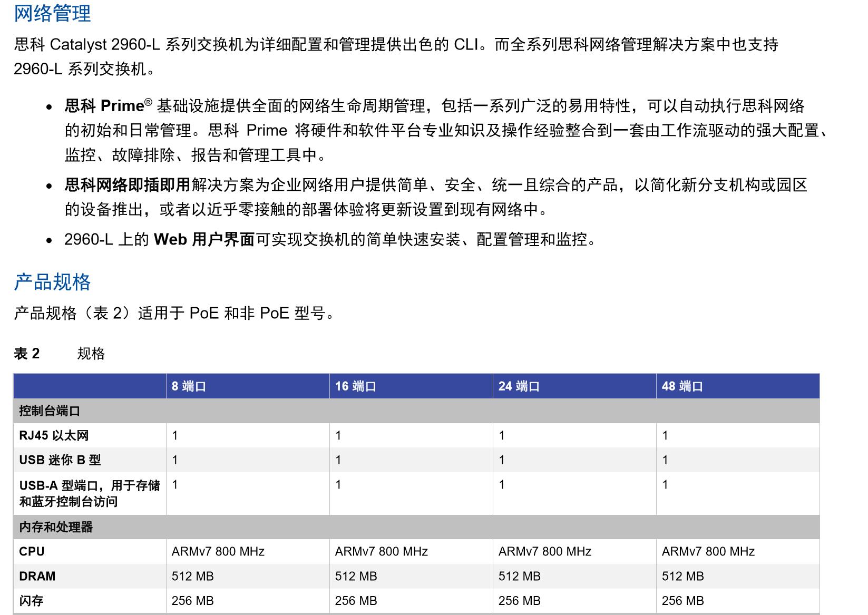Viewport: 868px width, 615px height.
Task: Select the 24 端口 column header
Action: tap(519, 386)
